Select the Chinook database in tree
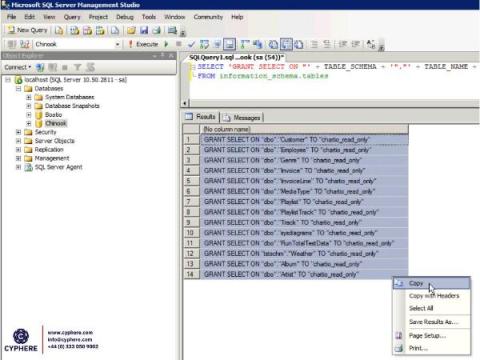This screenshot has height=360, width=480. click(x=56, y=123)
